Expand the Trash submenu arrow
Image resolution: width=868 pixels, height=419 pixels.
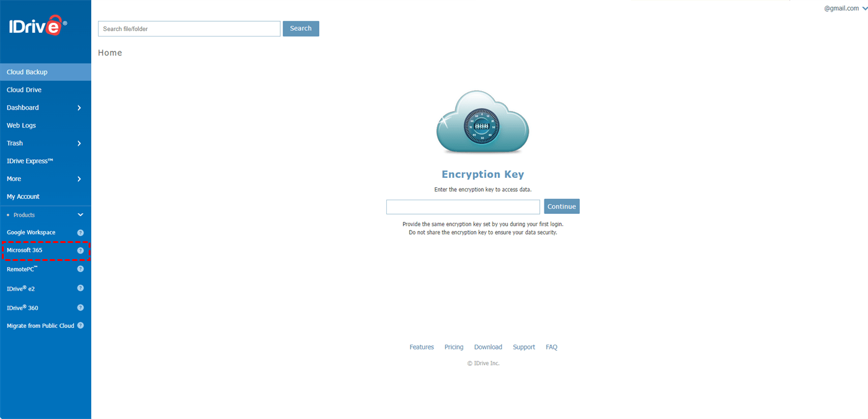click(x=79, y=143)
